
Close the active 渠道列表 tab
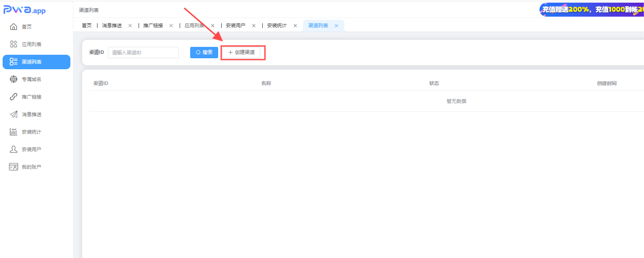click(x=336, y=26)
